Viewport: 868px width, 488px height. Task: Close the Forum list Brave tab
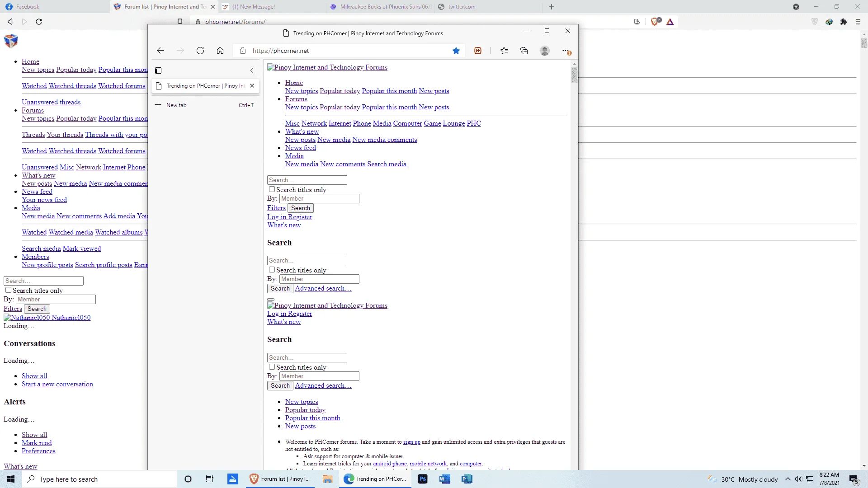213,7
